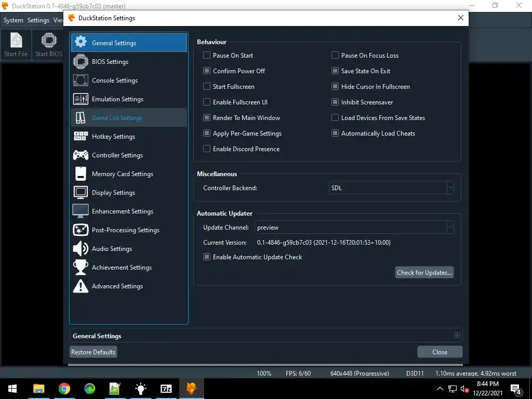
Task: Enable Pause On Focus Loss checkbox
Action: (335, 55)
